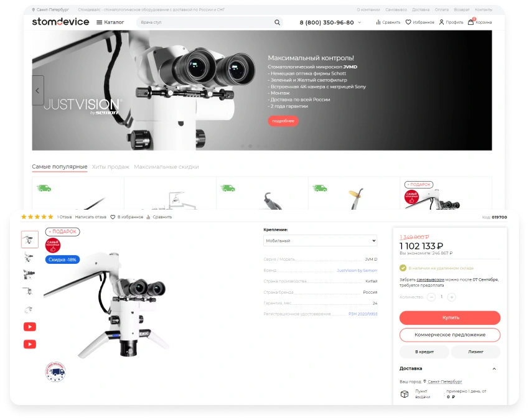Select the Самые популярные tab
Image resolution: width=529 pixels, height=420 pixels.
(x=59, y=167)
